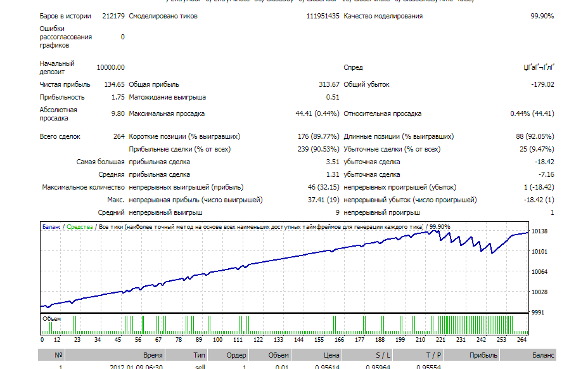Select the largest profit trade value 3.51
This screenshot has width=588, height=369.
coord(333,162)
